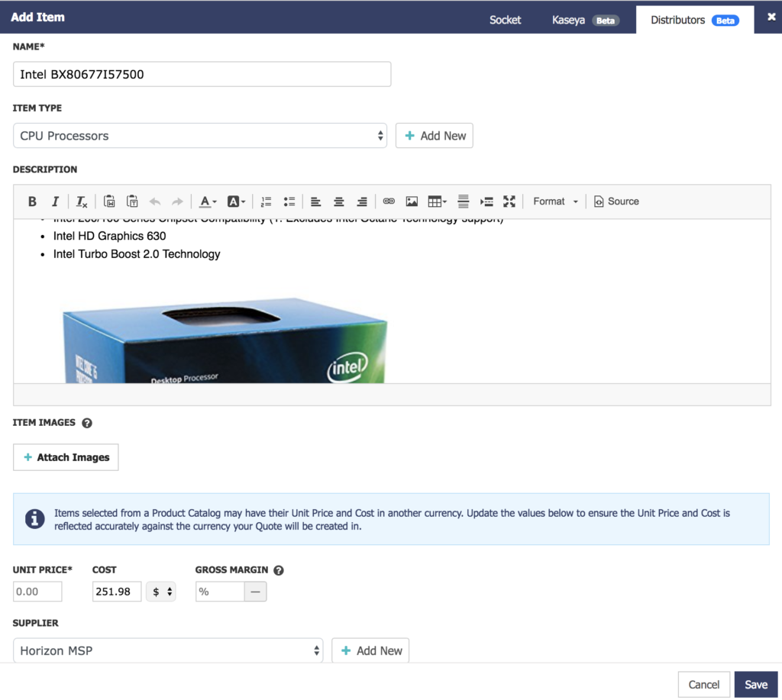Open the Supplier dropdown showing Horizon MSP
This screenshot has height=700, width=782.
tap(168, 650)
